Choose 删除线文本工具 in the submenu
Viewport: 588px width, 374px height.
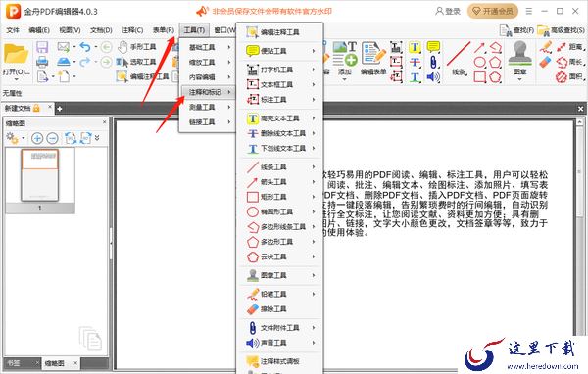(x=279, y=133)
